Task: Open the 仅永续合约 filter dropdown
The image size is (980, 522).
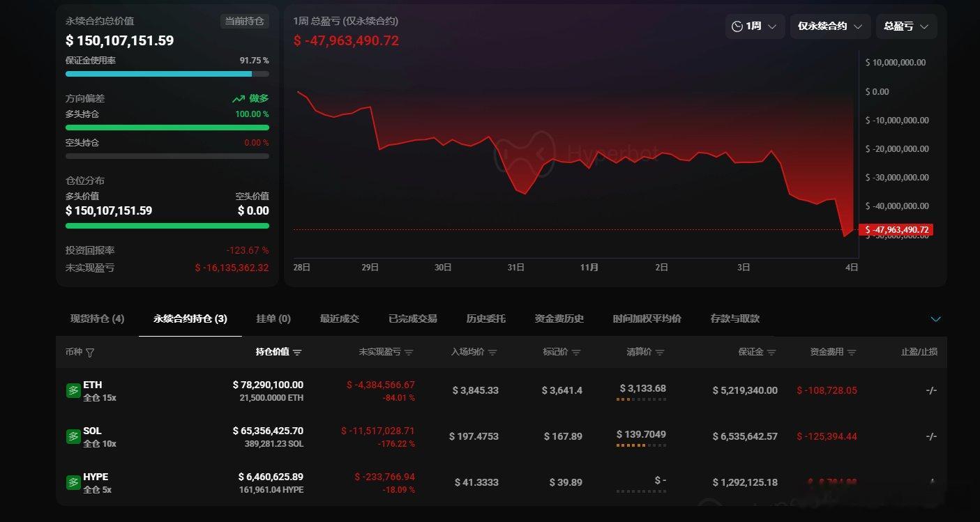Action: (830, 26)
